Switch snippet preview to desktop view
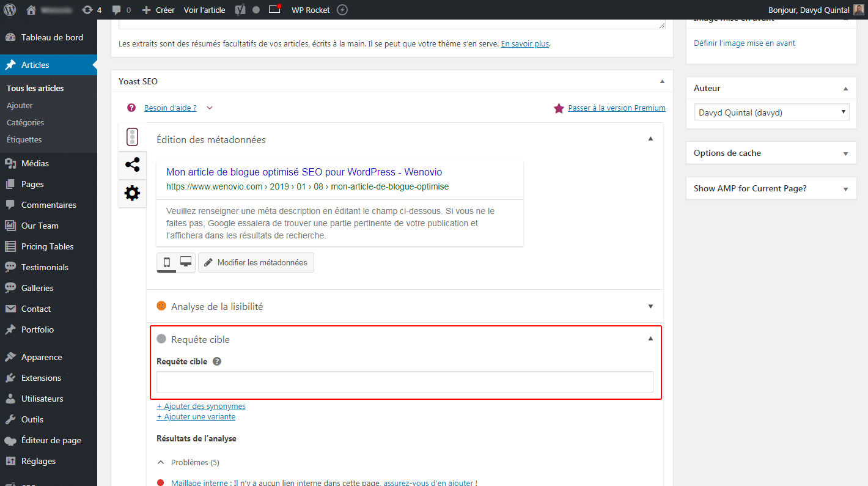The image size is (868, 486). pos(186,262)
